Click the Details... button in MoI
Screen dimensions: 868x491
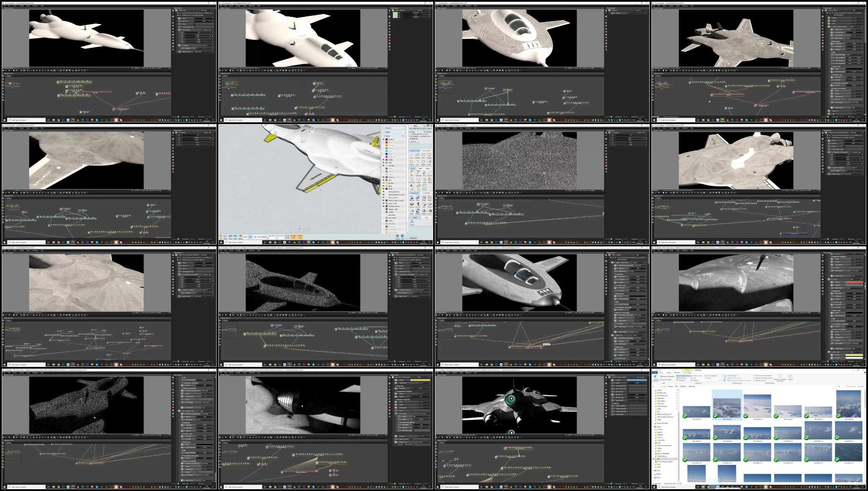pyautogui.click(x=414, y=142)
